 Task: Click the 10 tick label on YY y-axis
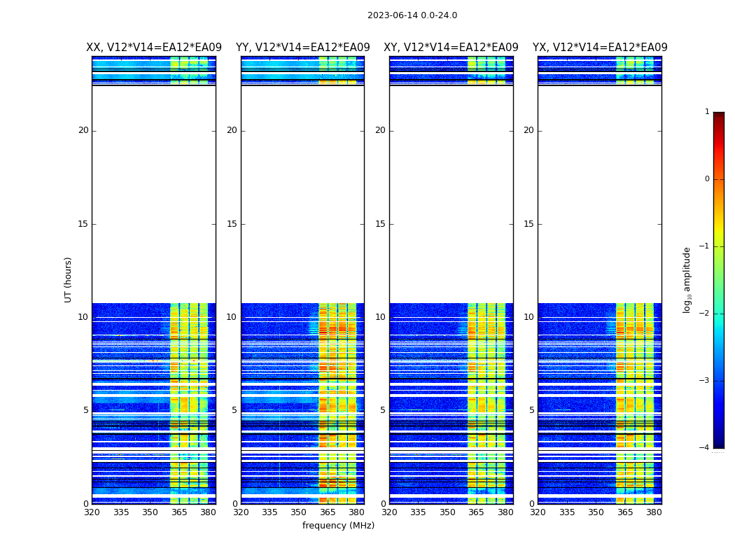tap(232, 317)
